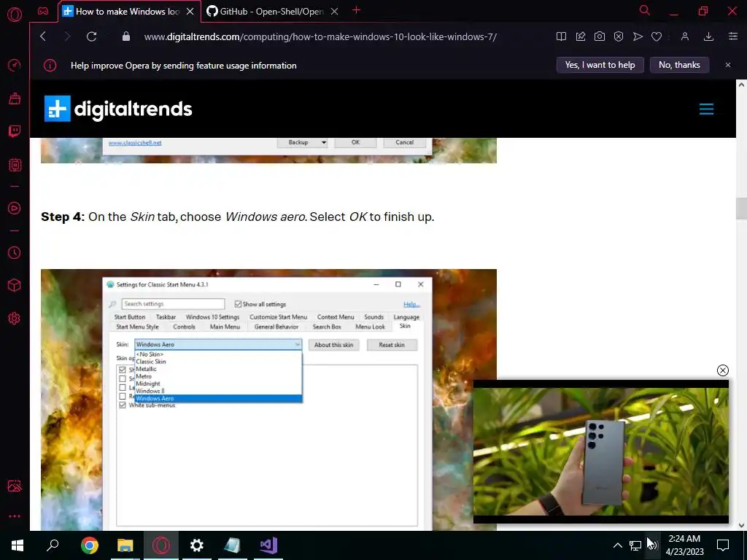Viewport: 747px width, 560px height.
Task: View site security padlock info
Action: 125,36
